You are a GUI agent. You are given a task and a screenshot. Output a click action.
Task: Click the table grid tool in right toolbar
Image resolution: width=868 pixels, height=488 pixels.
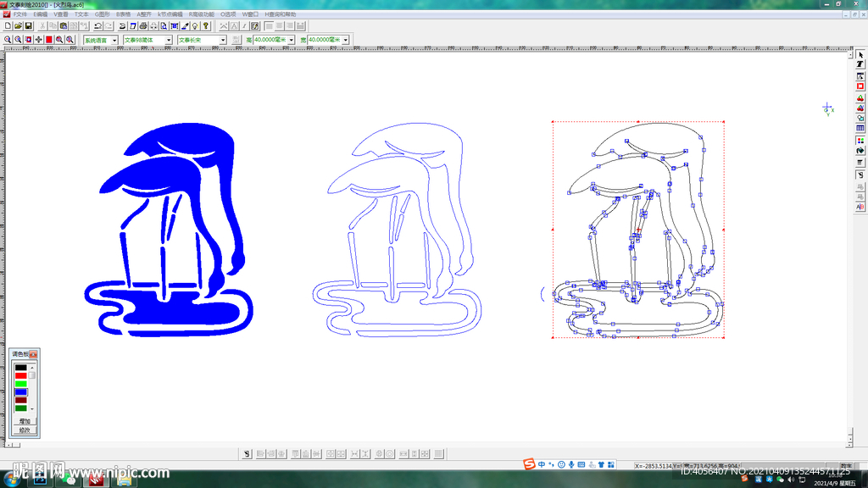(x=860, y=129)
